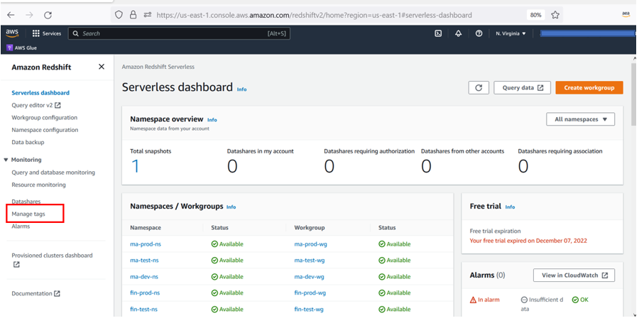Open the Serverless dashboard nav link
Screen dimensions: 644x328
[40, 93]
